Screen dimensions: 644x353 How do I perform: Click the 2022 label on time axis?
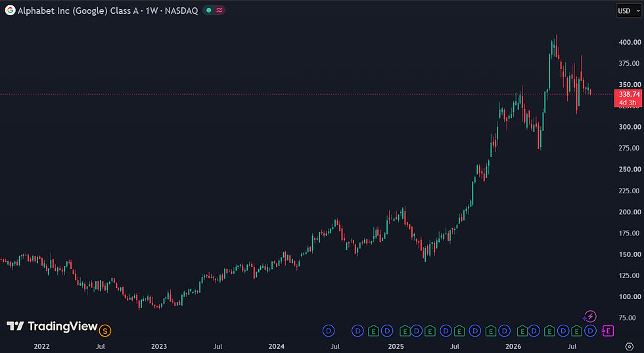41,346
